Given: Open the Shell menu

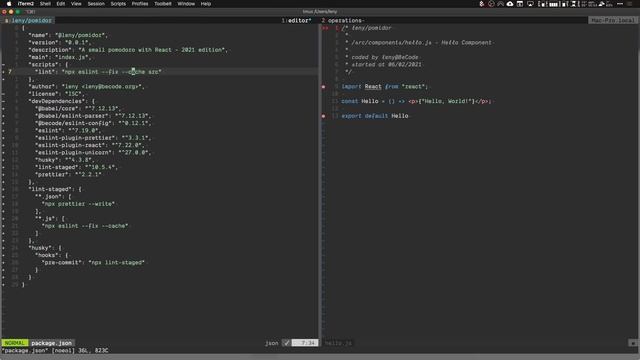Looking at the screenshot, I should (x=45, y=4).
